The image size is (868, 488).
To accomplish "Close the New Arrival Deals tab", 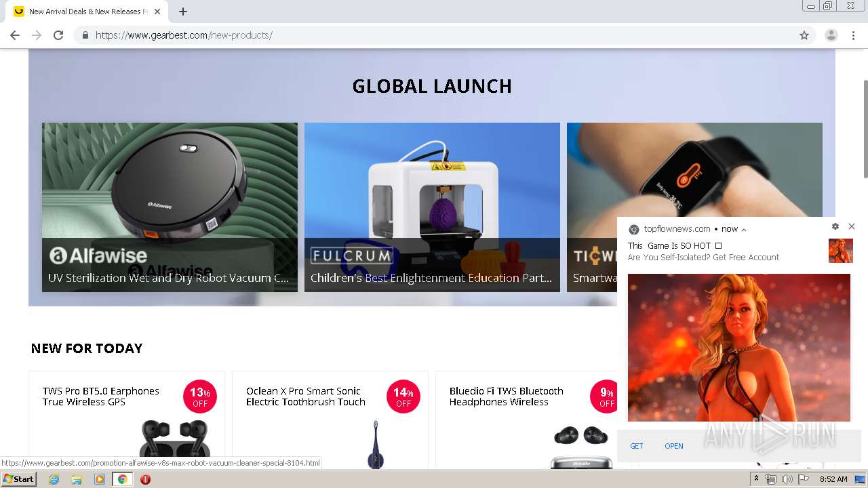I will tap(158, 12).
